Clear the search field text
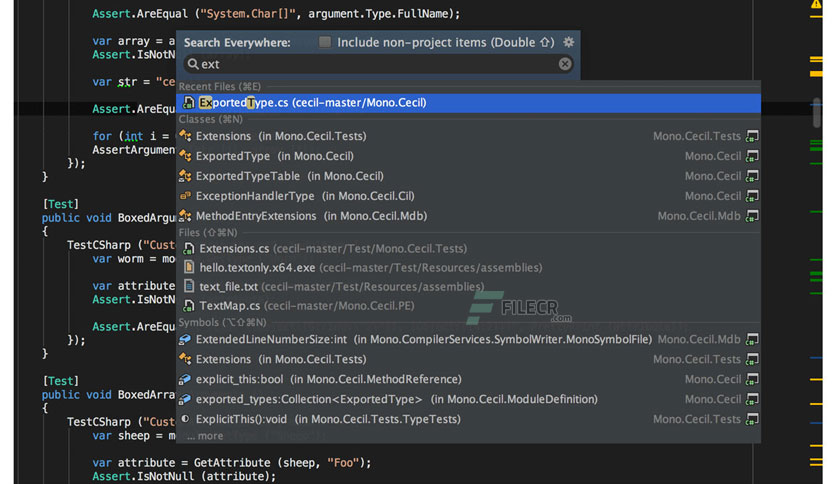This screenshot has width=836, height=484. tap(565, 64)
